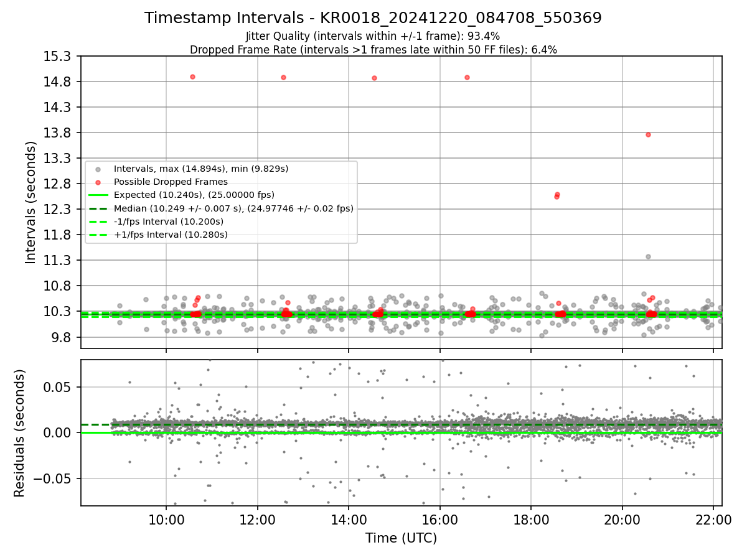Click the '22:00' time tick label

click(x=714, y=520)
